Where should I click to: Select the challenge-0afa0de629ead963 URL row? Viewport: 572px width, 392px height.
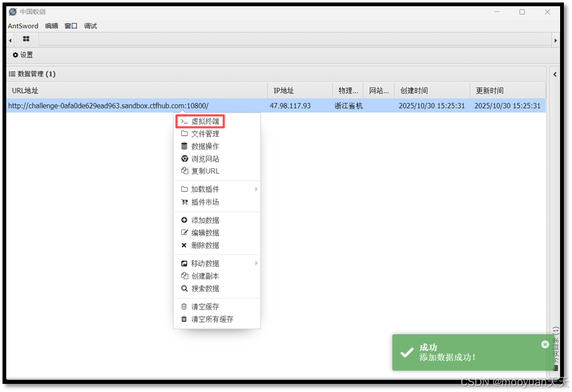click(x=276, y=106)
